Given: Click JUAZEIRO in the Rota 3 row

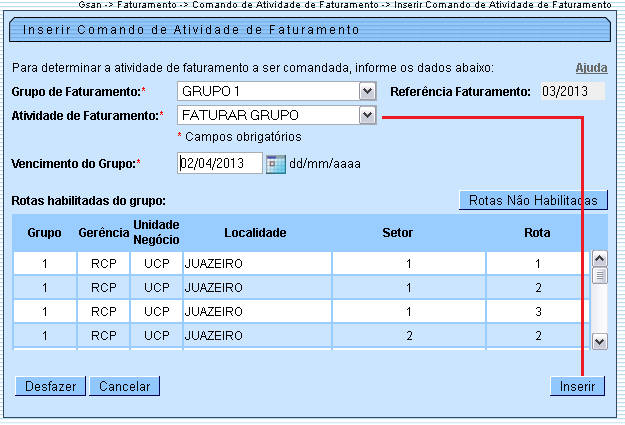Looking at the screenshot, I should pyautogui.click(x=213, y=311).
